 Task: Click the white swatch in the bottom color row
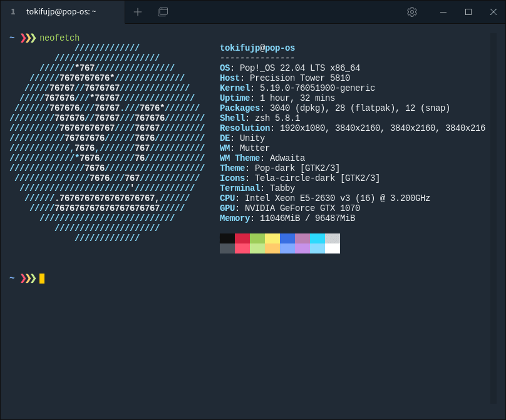tap(333, 248)
